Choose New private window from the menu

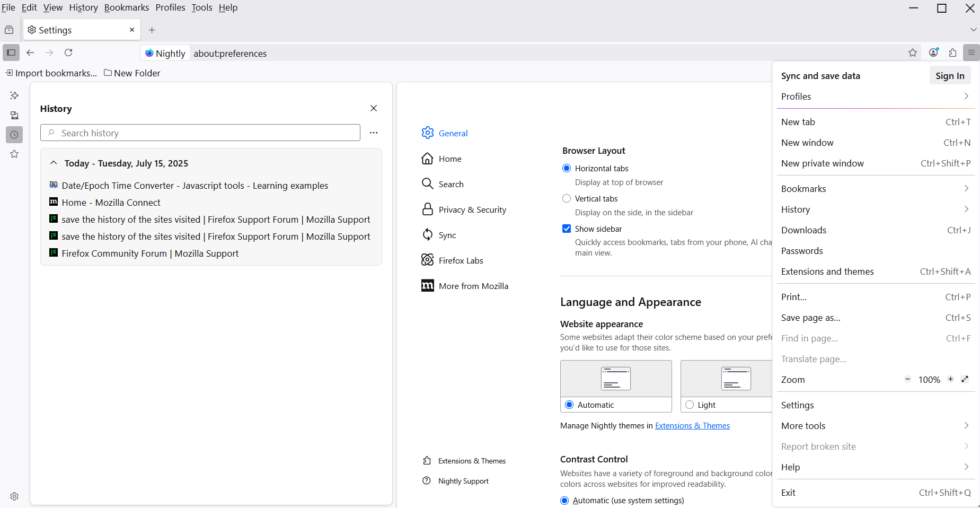click(876, 163)
